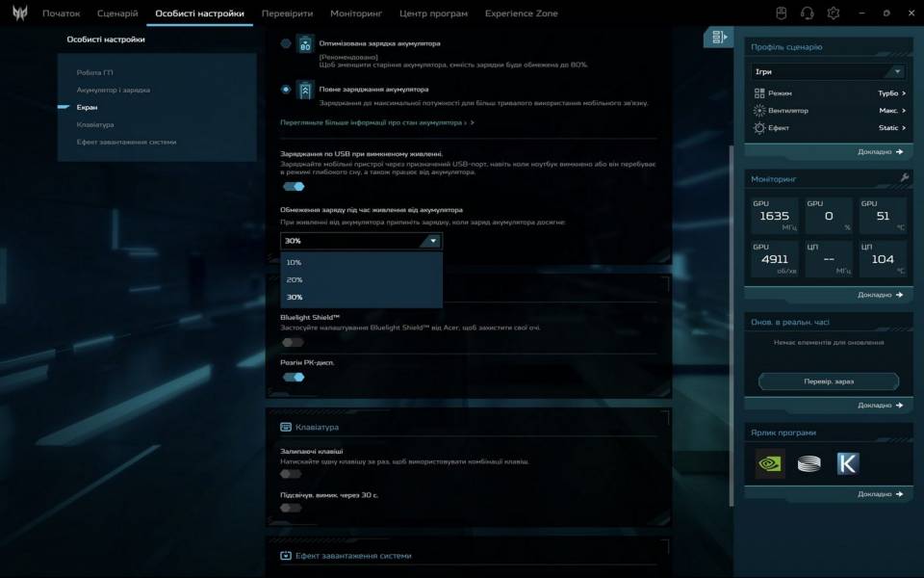The width and height of the screenshot is (924, 578).
Task: Open the mouse settings icon in title bar
Action: click(x=783, y=13)
